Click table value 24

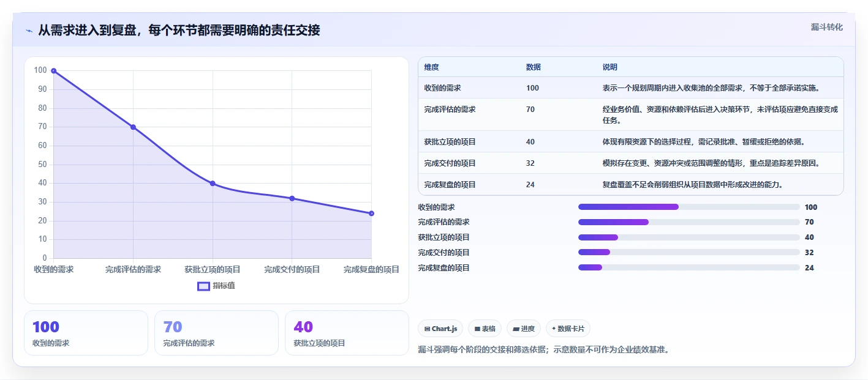pyautogui.click(x=530, y=185)
